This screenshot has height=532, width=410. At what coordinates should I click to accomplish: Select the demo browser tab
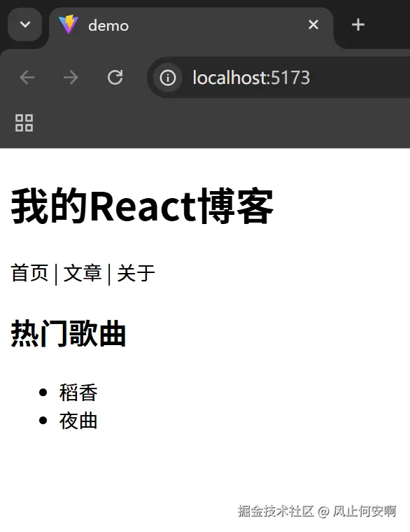(191, 25)
